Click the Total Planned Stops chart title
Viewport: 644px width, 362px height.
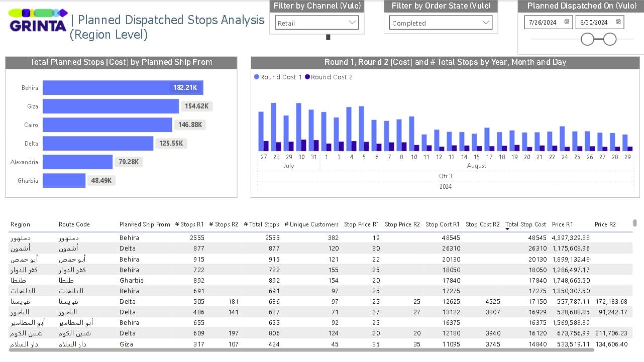(121, 62)
